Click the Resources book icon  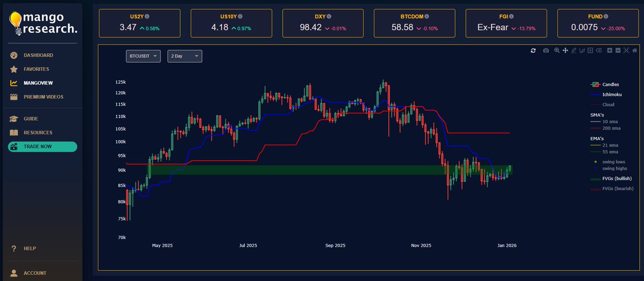click(14, 133)
